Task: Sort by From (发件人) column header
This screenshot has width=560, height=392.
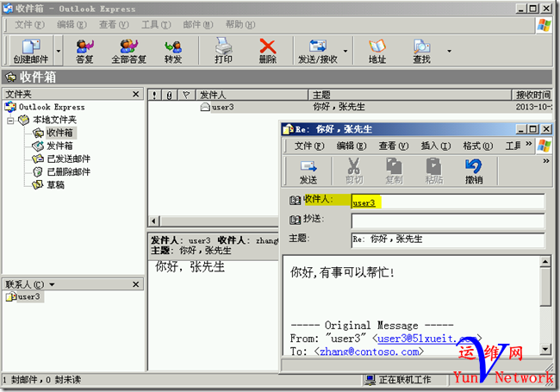Action: click(252, 95)
